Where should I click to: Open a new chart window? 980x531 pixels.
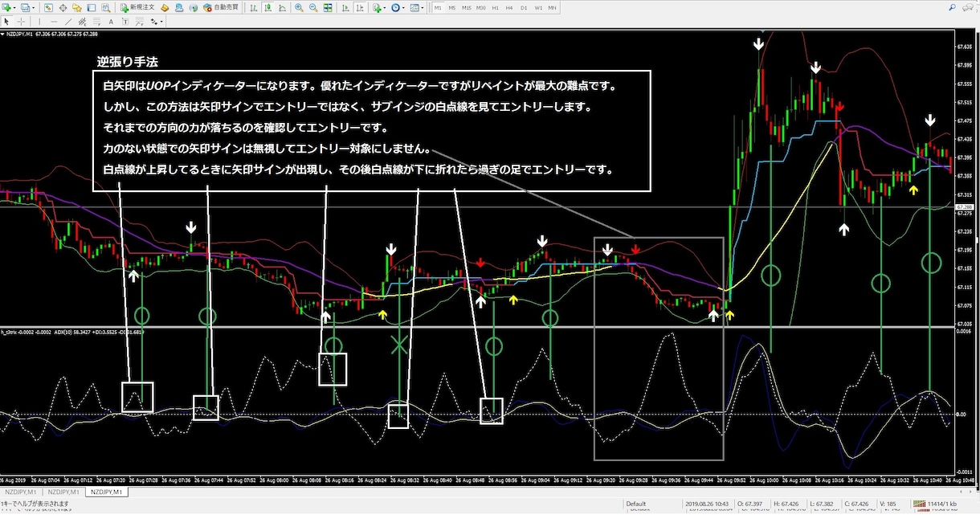6,7
